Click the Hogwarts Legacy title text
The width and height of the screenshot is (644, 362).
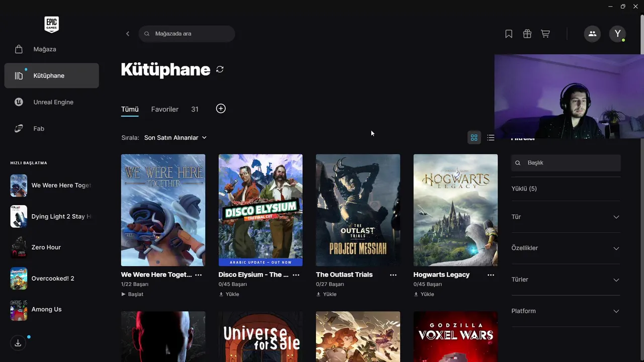441,275
